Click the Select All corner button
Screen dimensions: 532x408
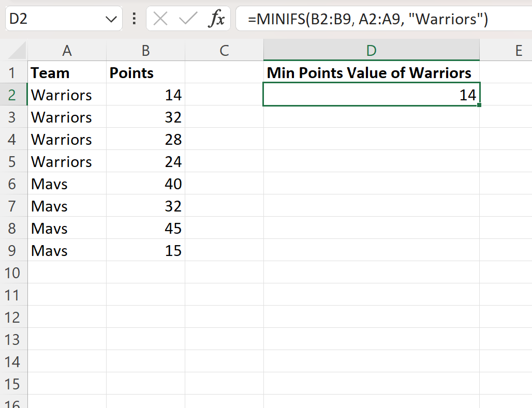tap(13, 50)
